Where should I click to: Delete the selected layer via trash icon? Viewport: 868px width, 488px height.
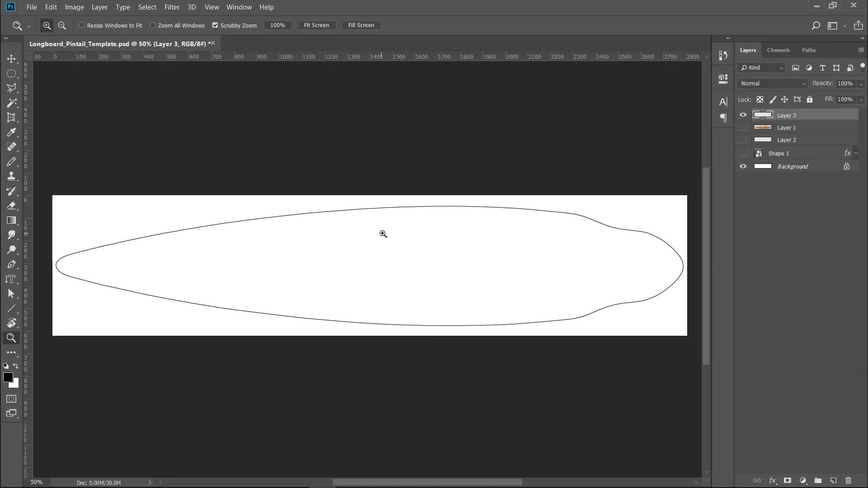pyautogui.click(x=849, y=480)
